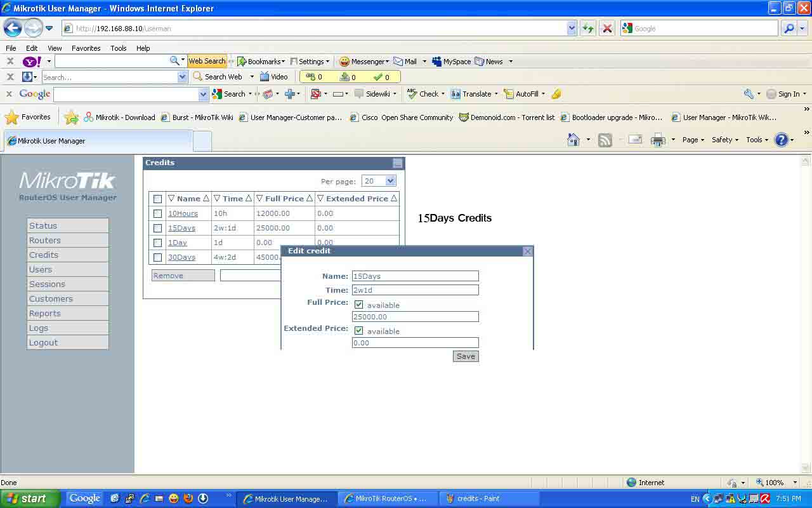Close the Edit credit dialog

(527, 251)
